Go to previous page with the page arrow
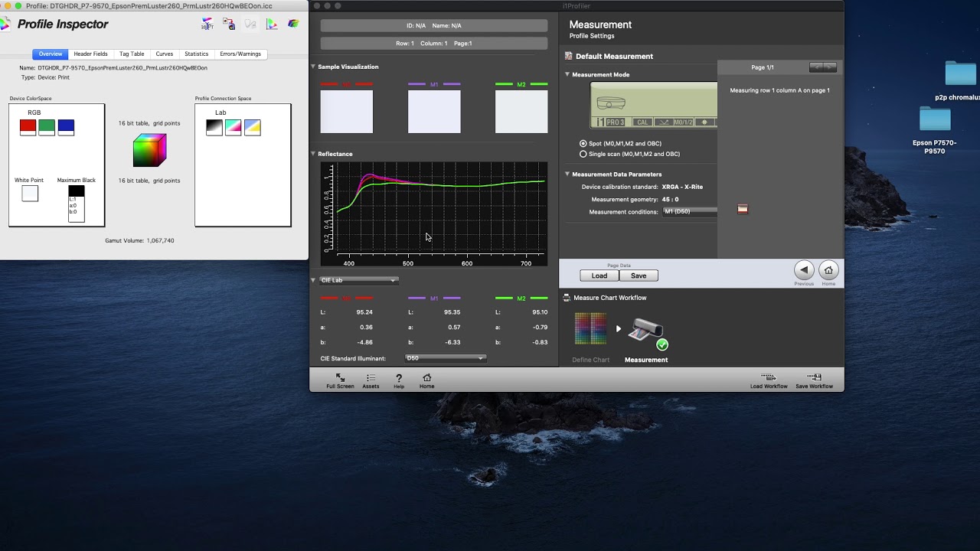Screen dimensions: 980x551 (817, 67)
